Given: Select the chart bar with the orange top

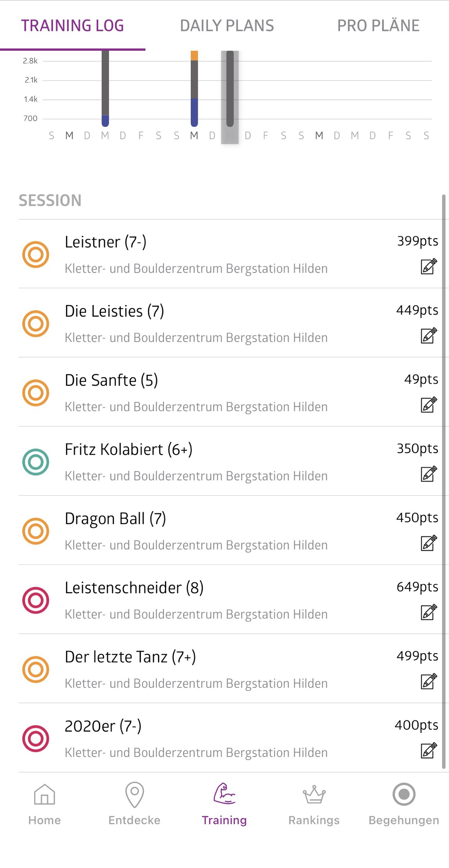Looking at the screenshot, I should pyautogui.click(x=194, y=89).
